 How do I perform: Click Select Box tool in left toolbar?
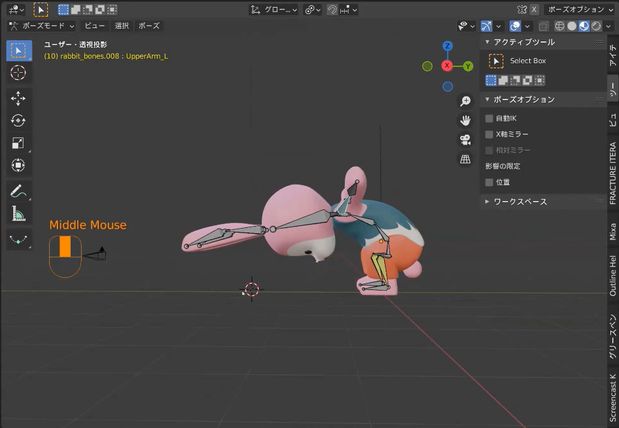pyautogui.click(x=19, y=51)
